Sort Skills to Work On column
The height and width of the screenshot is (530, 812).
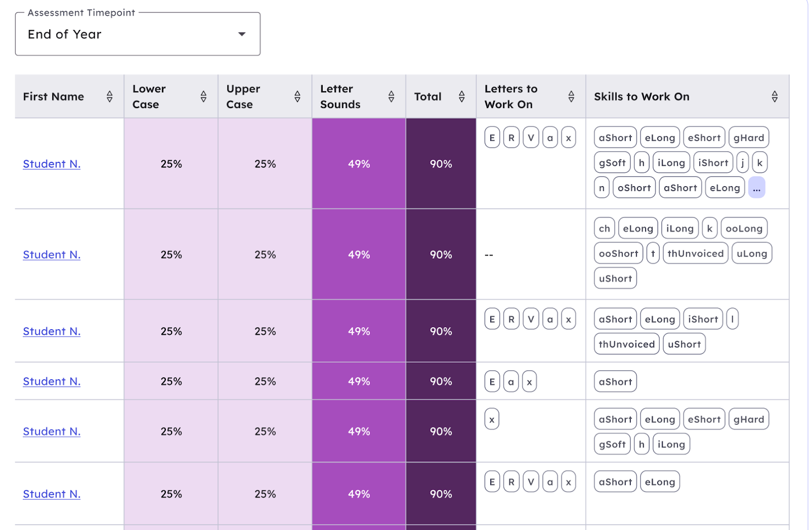point(774,96)
